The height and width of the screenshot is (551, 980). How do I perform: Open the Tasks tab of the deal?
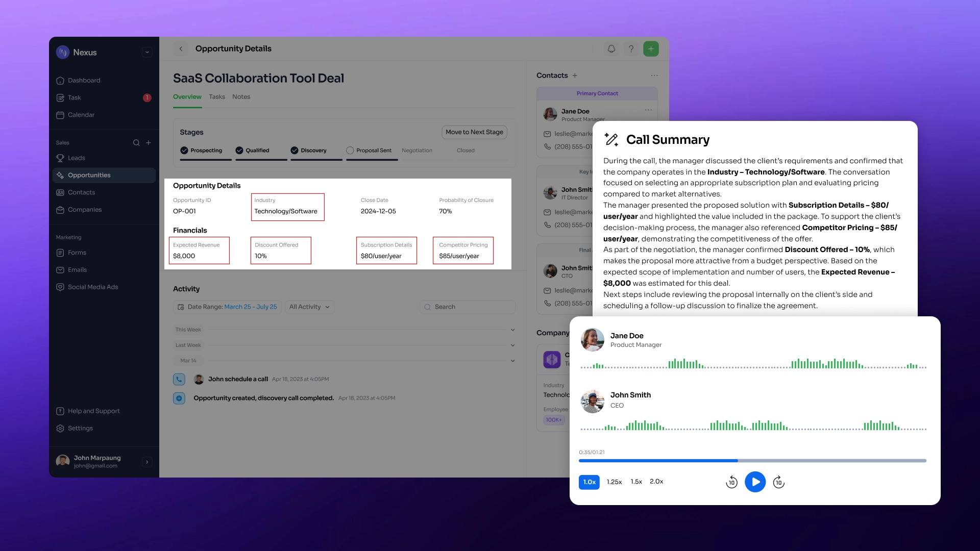pyautogui.click(x=216, y=96)
